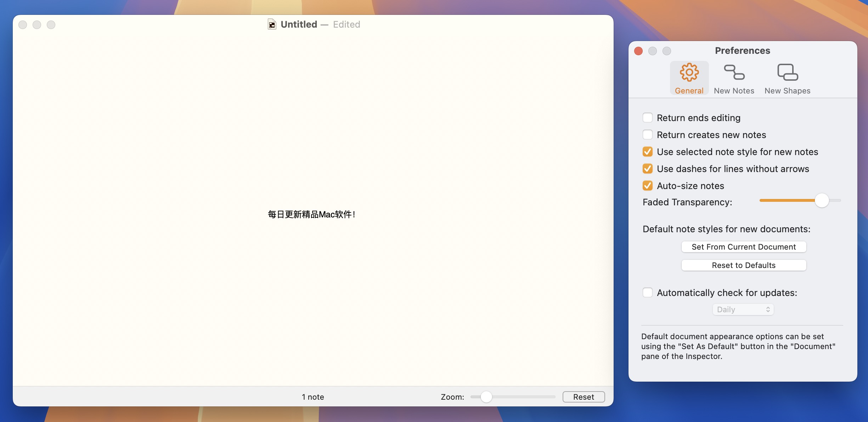Image resolution: width=868 pixels, height=422 pixels.
Task: Open the update frequency dropdown showing Daily
Action: point(743,309)
